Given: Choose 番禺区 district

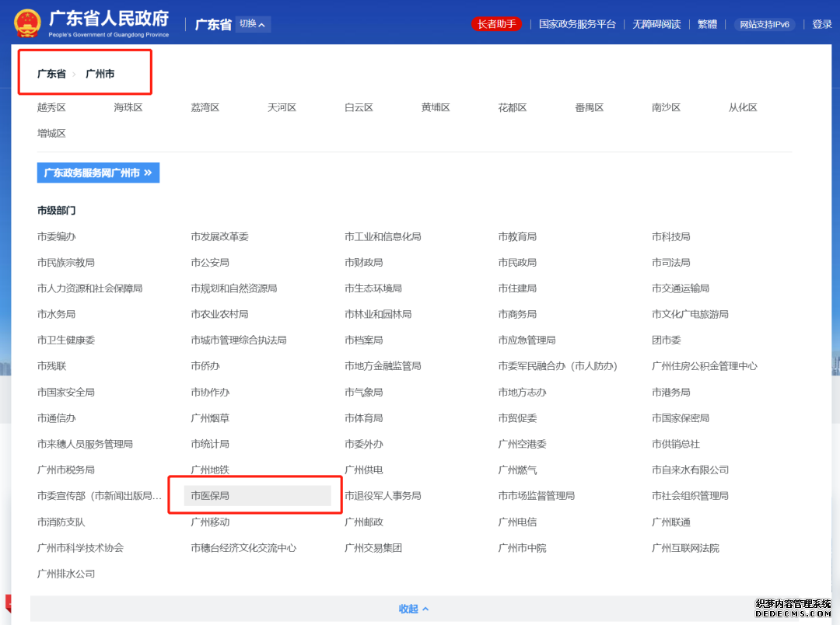Looking at the screenshot, I should [x=590, y=107].
